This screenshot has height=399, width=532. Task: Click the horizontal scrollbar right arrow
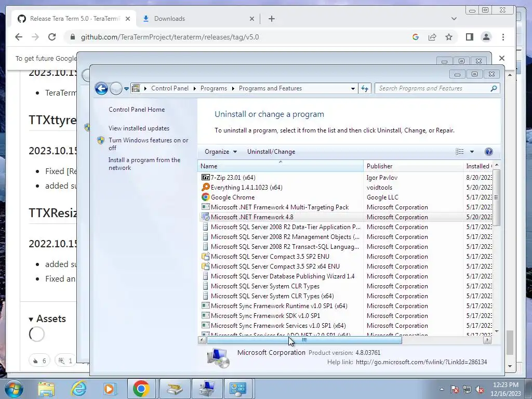pyautogui.click(x=487, y=340)
